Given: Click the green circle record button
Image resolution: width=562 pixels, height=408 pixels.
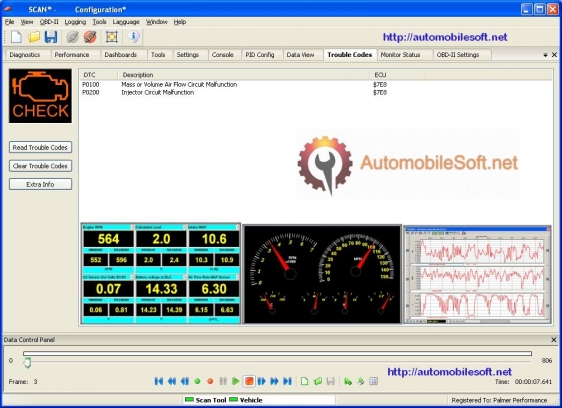Looking at the screenshot, I should (197, 381).
